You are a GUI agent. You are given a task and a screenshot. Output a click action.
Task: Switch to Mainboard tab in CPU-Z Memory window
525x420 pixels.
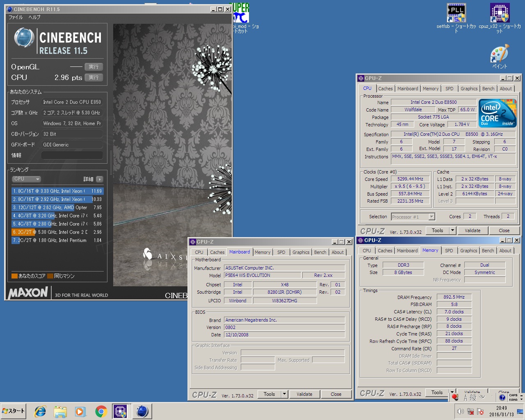[407, 251]
